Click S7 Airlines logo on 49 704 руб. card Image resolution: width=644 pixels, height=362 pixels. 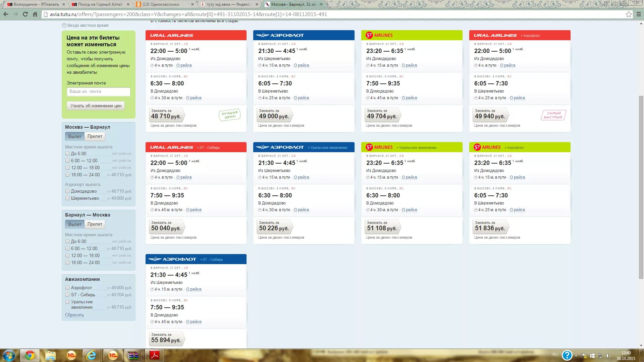(379, 35)
